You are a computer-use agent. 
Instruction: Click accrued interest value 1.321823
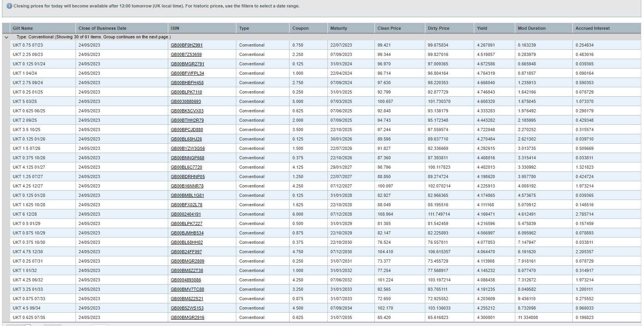click(x=585, y=167)
